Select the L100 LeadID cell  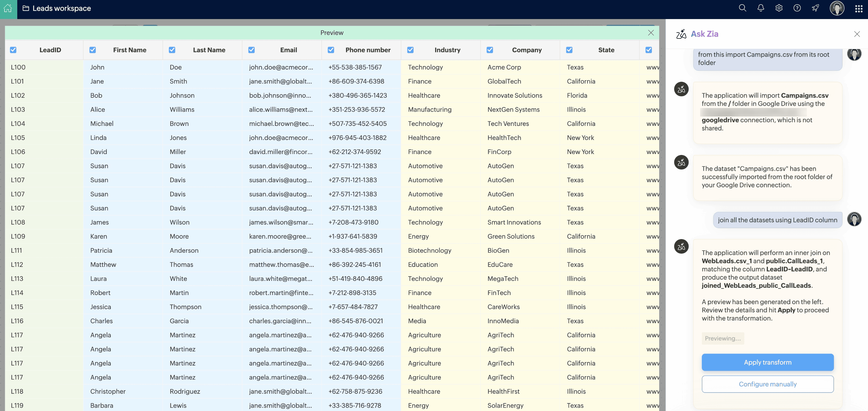tap(18, 67)
